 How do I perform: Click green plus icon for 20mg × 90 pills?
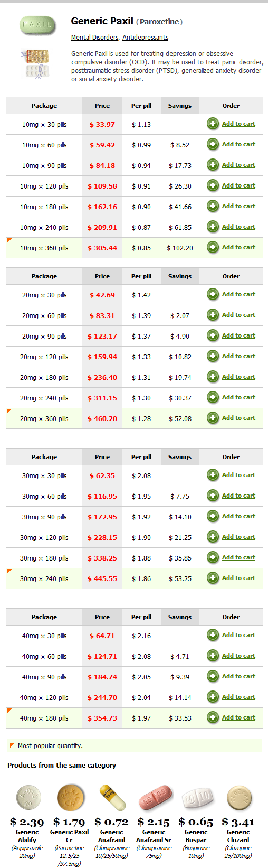point(213,336)
